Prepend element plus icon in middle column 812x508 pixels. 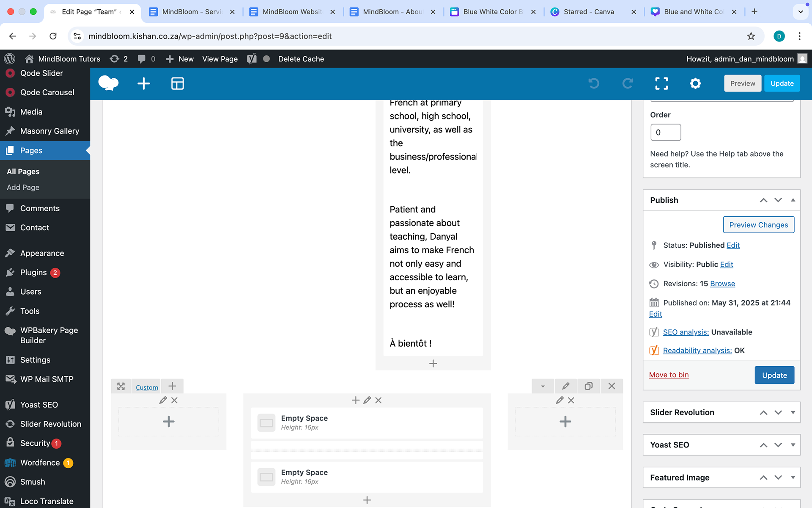356,400
